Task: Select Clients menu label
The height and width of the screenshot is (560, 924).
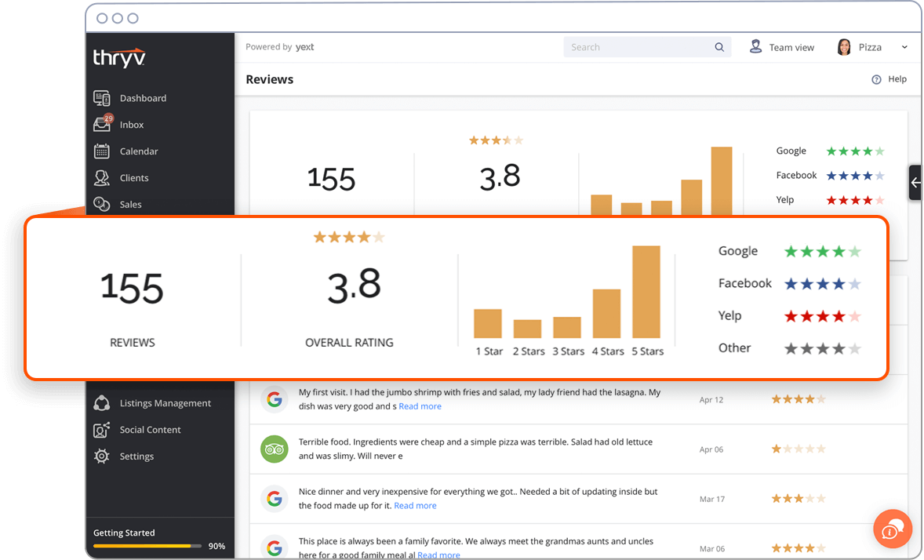Action: 134,178
